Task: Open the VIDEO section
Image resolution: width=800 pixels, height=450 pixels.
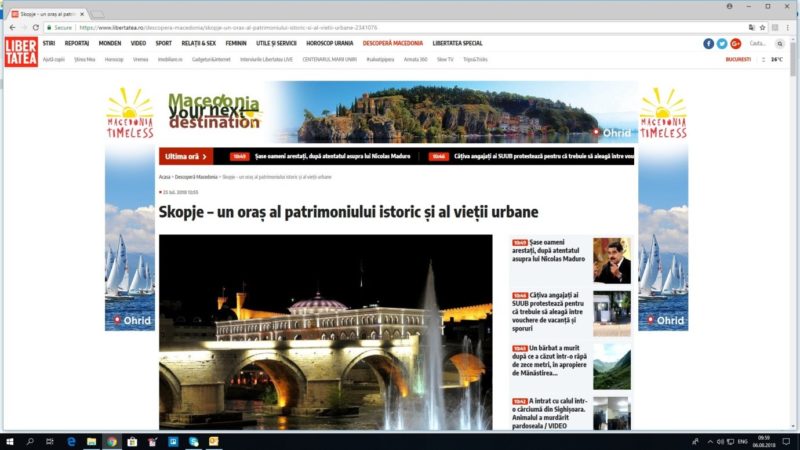Action: click(x=138, y=43)
